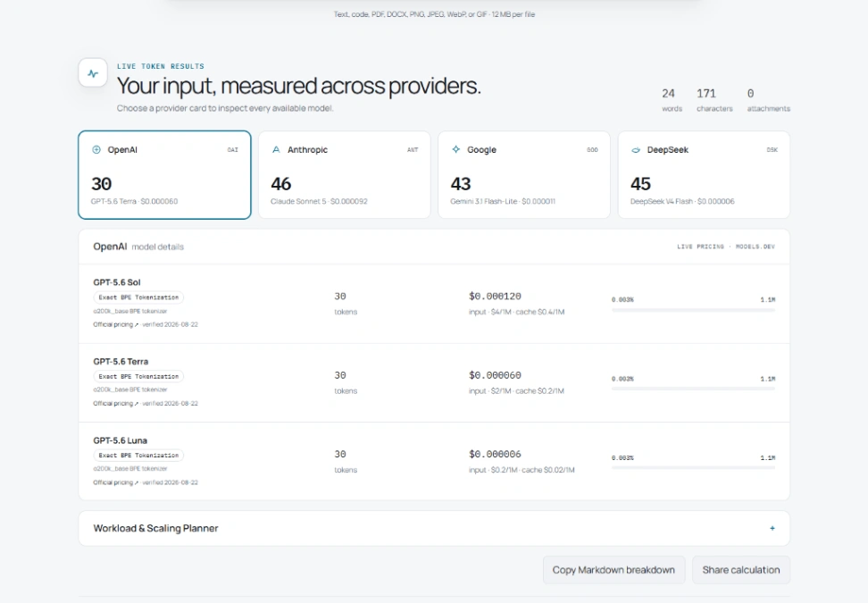Click the GPT-5.6 Terra model name
This screenshot has height=603, width=868.
(x=121, y=362)
